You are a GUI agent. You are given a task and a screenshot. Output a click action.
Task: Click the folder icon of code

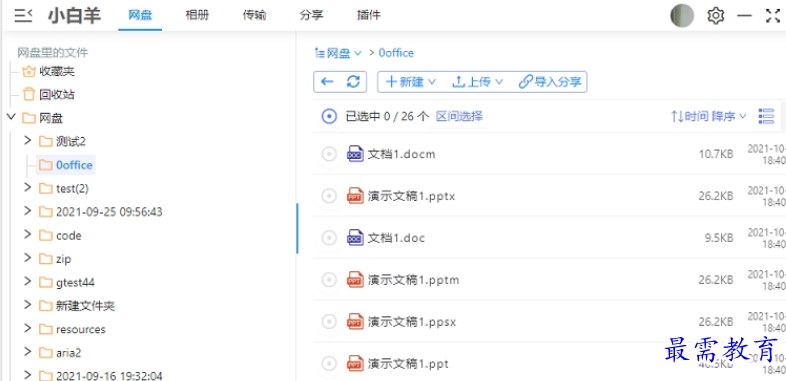pos(46,236)
